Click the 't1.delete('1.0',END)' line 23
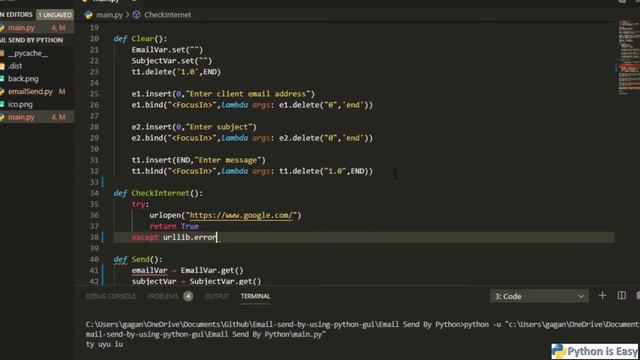 (176, 72)
